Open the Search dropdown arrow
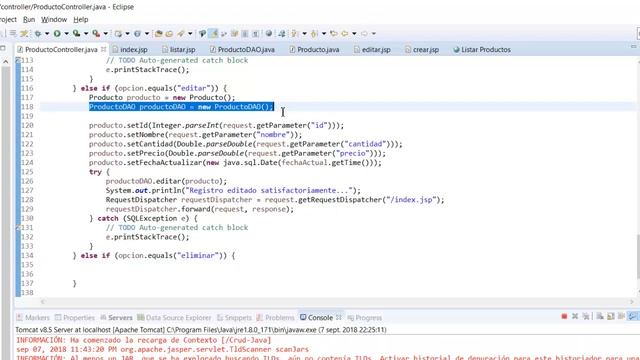 [190, 33]
